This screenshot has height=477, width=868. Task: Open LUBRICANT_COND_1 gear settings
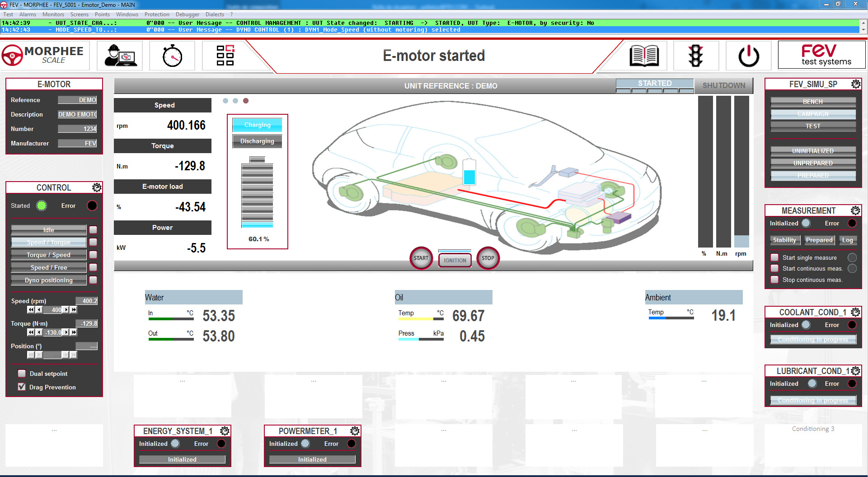[855, 371]
